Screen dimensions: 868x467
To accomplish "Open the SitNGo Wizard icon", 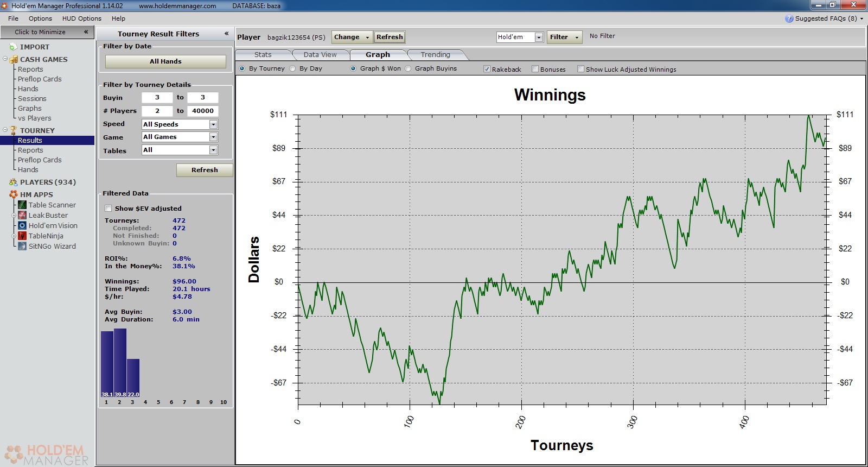I will click(22, 246).
